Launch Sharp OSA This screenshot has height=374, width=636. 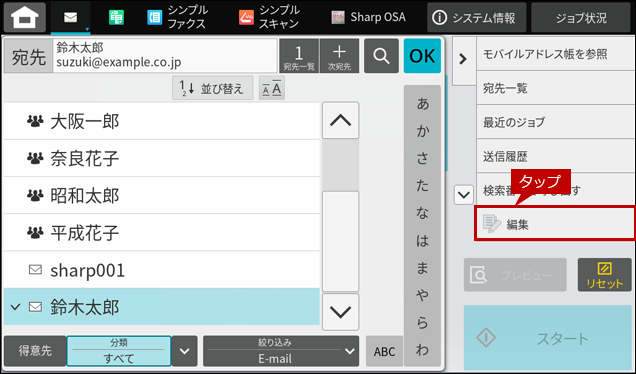tap(368, 17)
